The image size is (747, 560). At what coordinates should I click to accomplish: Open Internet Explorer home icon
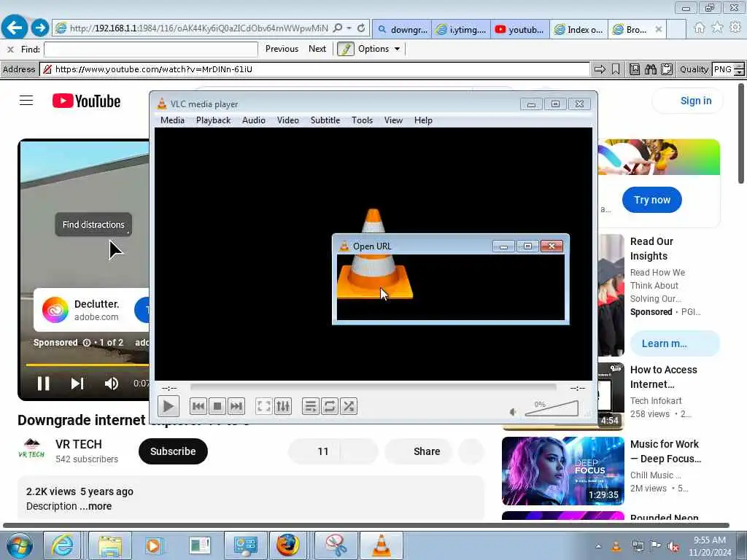pyautogui.click(x=699, y=28)
